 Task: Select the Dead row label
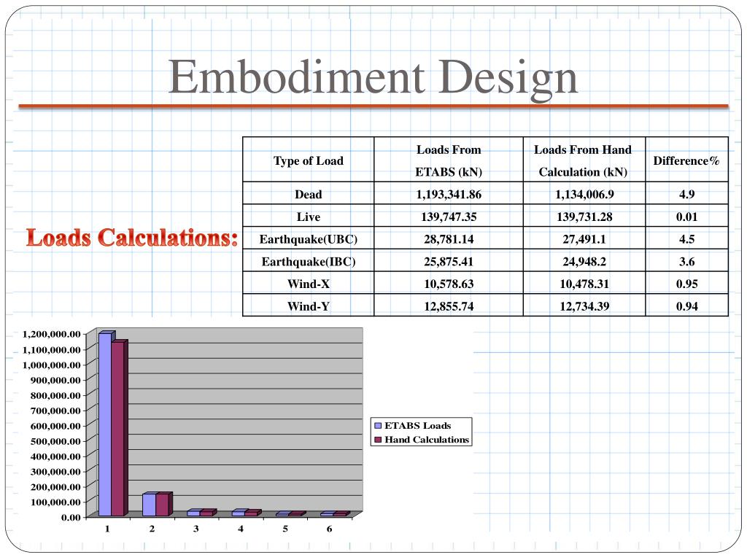tap(309, 194)
